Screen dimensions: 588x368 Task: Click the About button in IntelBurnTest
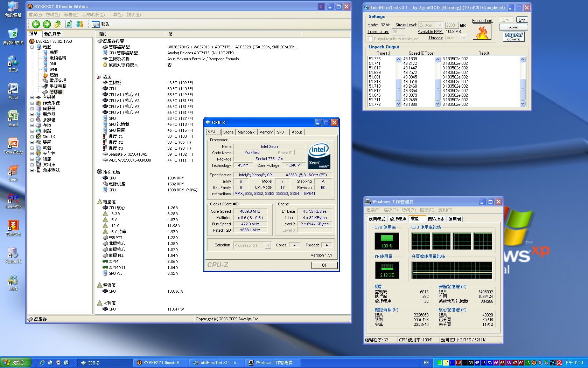pos(513,27)
